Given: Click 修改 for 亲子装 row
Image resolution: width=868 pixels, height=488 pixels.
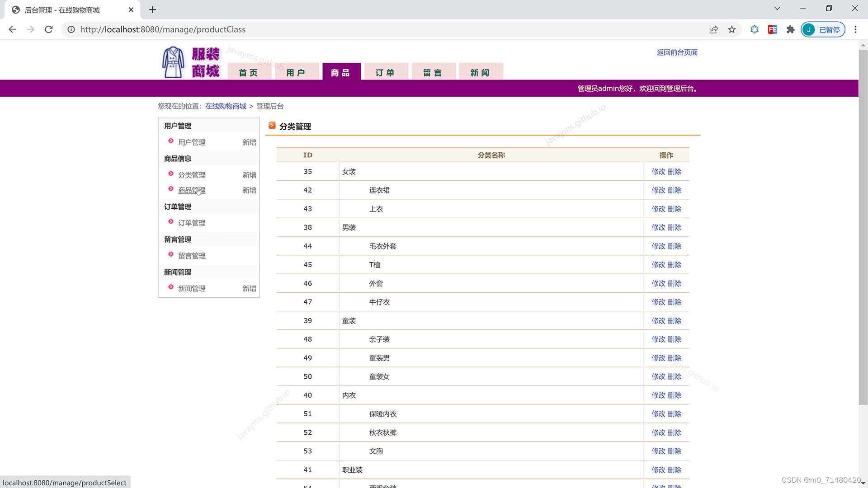Looking at the screenshot, I should tap(658, 339).
